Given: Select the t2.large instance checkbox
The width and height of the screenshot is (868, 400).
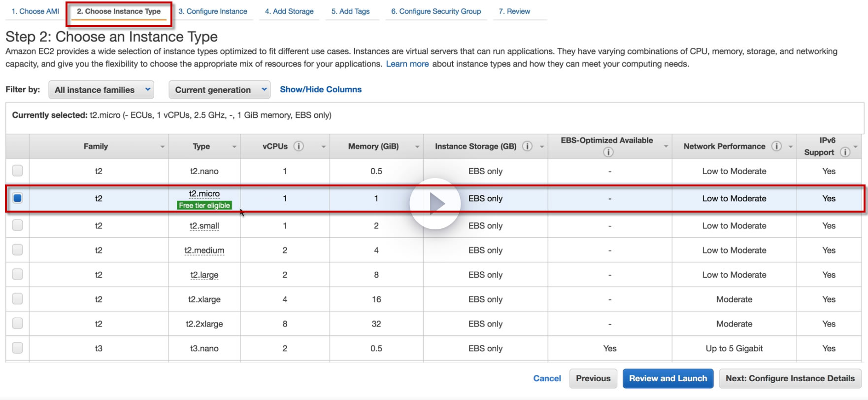Looking at the screenshot, I should pyautogui.click(x=18, y=274).
